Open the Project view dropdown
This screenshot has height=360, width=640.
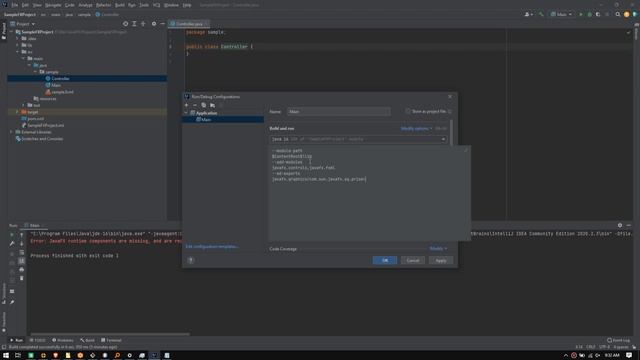23,24
